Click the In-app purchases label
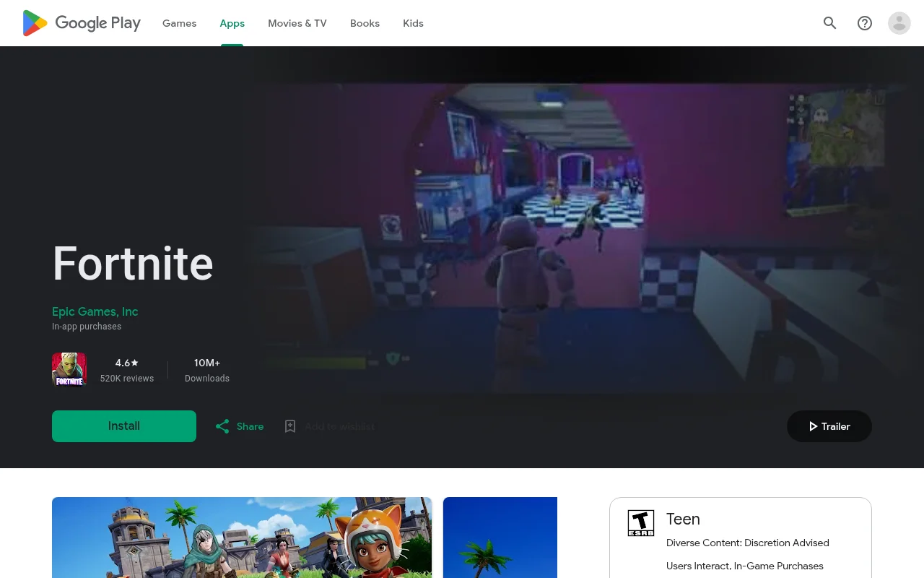 (x=87, y=327)
